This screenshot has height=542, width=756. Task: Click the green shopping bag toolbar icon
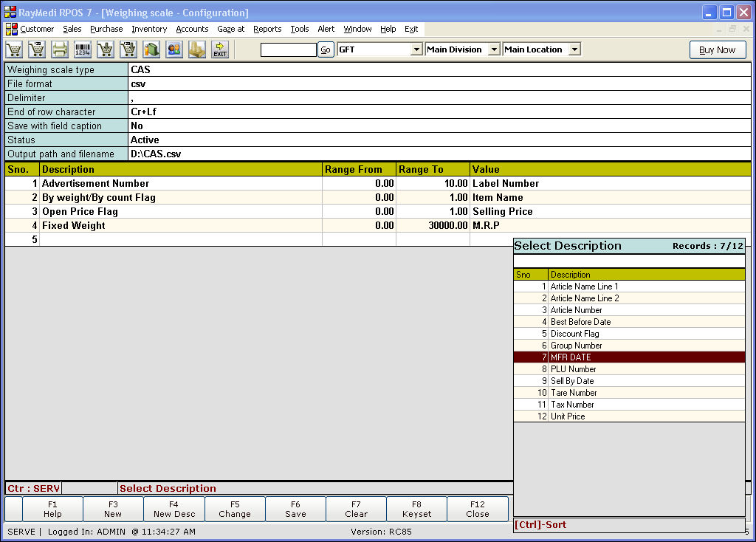[x=151, y=49]
